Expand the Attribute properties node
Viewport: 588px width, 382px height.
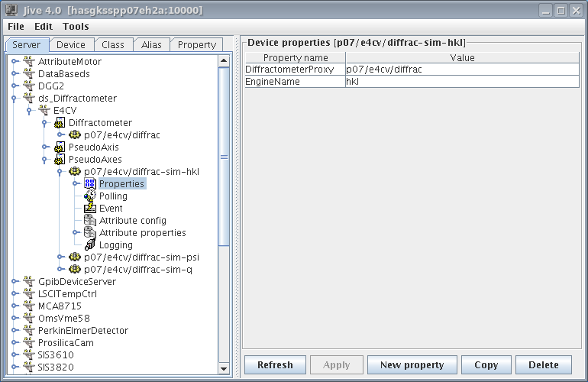(76, 232)
